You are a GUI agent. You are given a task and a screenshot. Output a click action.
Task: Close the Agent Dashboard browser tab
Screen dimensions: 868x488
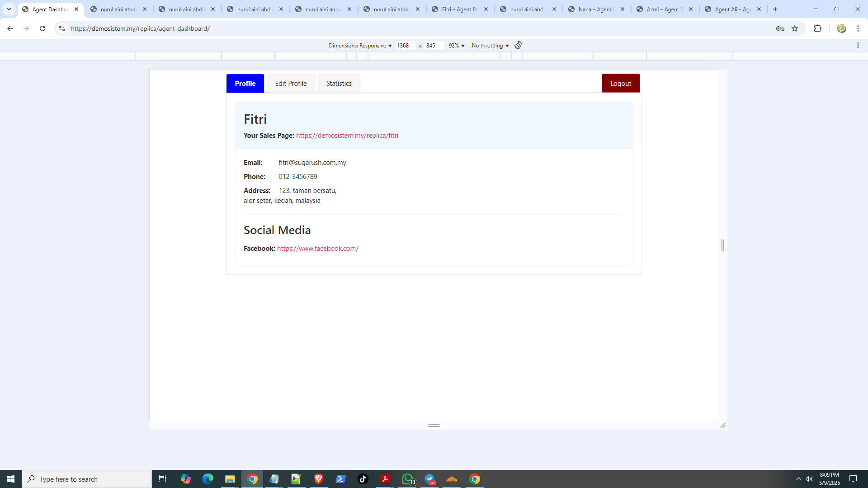[76, 9]
